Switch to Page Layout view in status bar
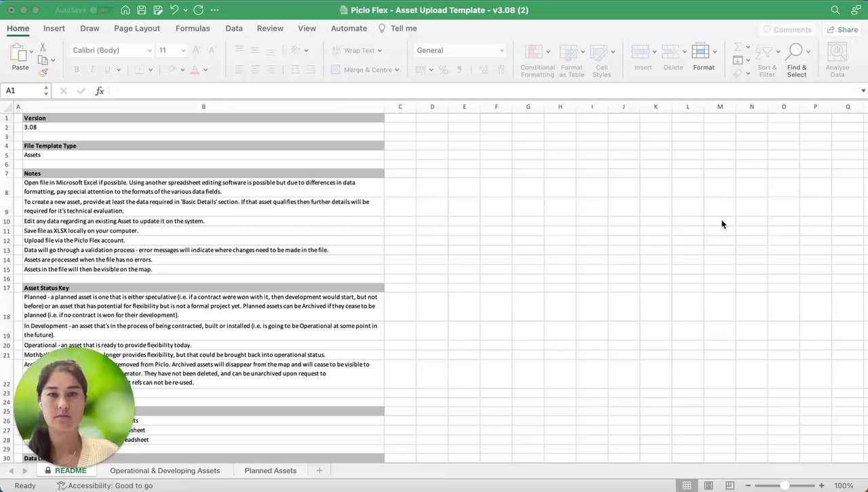The width and height of the screenshot is (868, 492). pyautogui.click(x=709, y=485)
